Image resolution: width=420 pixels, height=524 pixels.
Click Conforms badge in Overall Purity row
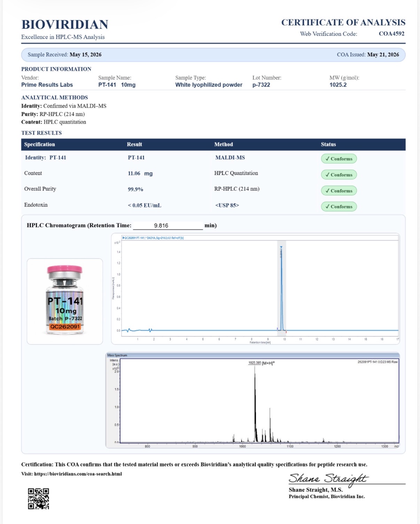[x=339, y=191]
